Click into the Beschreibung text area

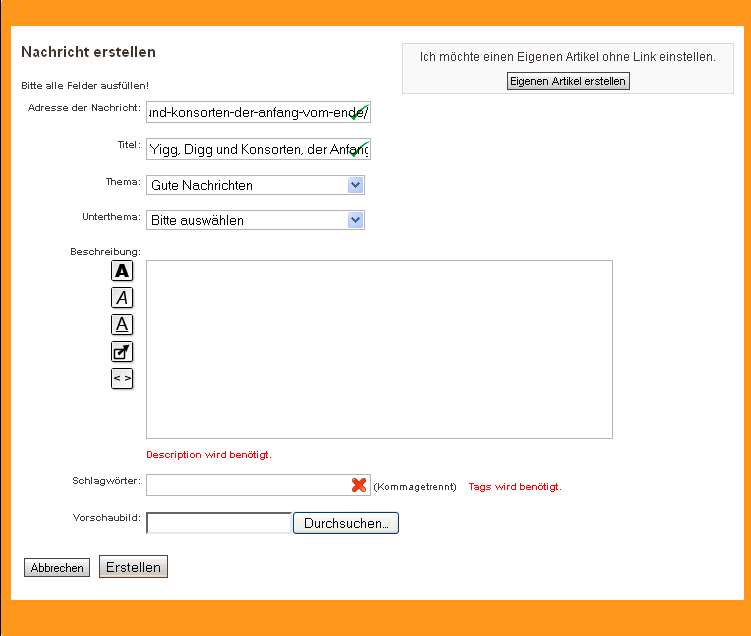click(x=379, y=350)
